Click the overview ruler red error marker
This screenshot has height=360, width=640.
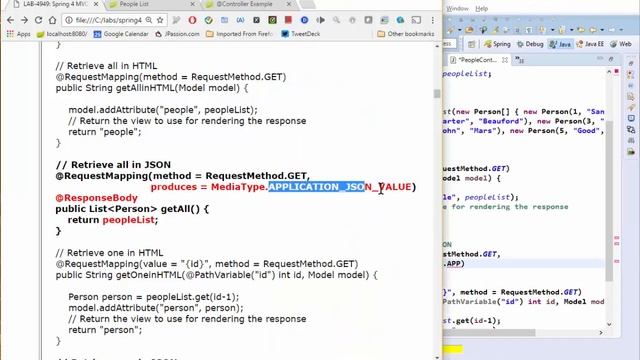click(x=617, y=71)
